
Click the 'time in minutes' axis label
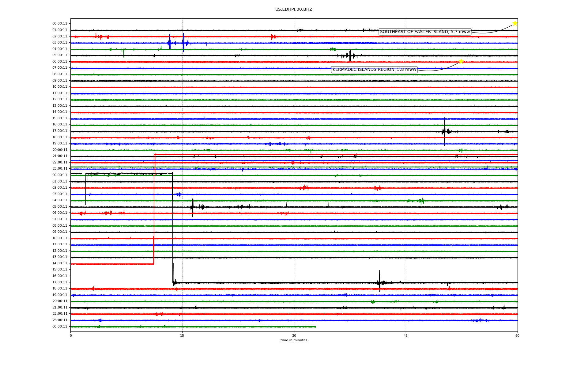tap(293, 340)
